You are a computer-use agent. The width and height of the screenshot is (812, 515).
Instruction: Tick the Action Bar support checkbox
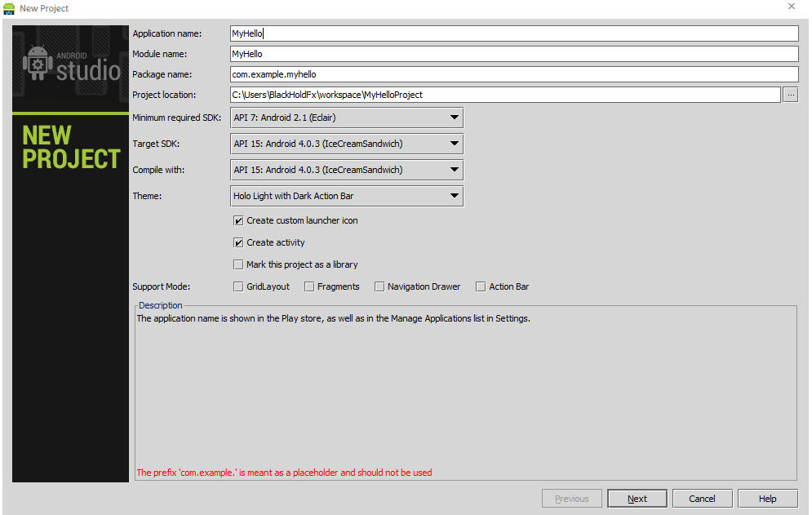pyautogui.click(x=481, y=286)
